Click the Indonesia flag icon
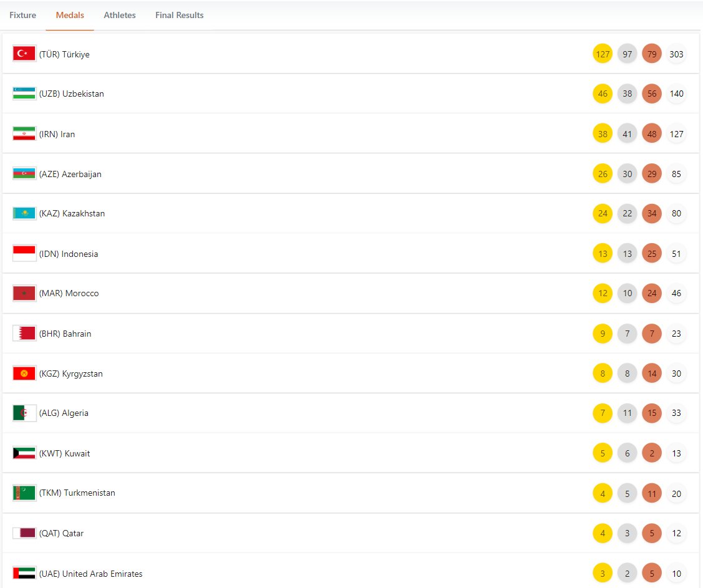 [x=24, y=253]
